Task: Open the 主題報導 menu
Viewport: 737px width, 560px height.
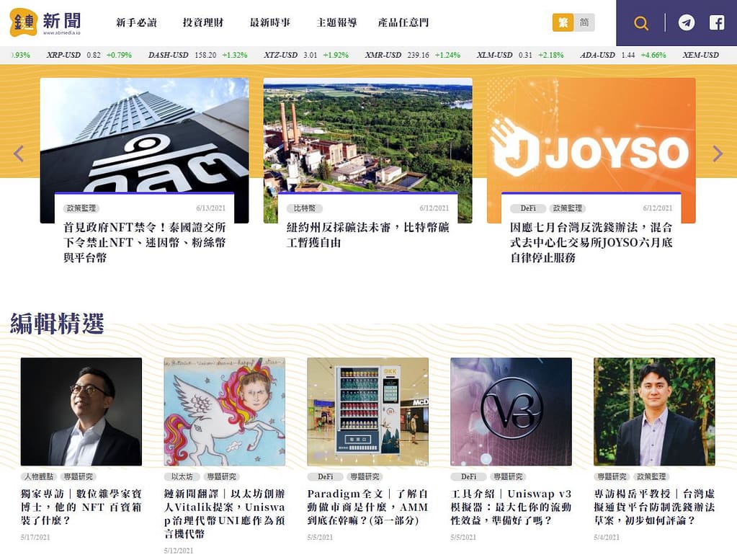Action: point(336,22)
